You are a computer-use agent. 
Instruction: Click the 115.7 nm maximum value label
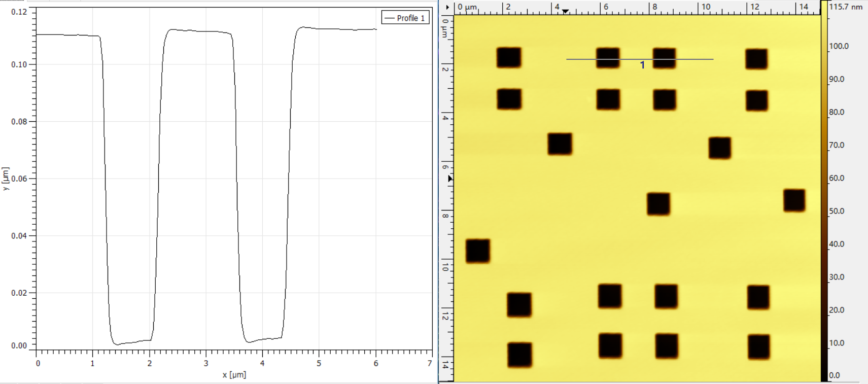point(846,7)
